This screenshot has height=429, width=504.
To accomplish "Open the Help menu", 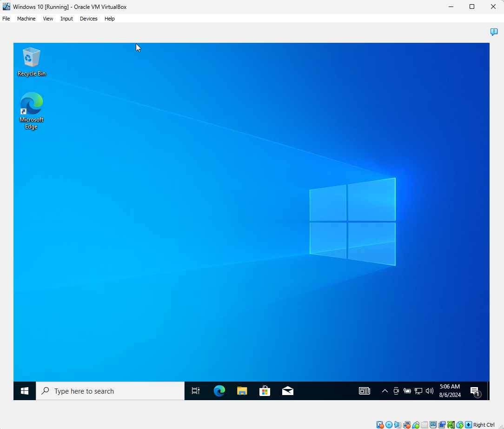I will click(110, 19).
